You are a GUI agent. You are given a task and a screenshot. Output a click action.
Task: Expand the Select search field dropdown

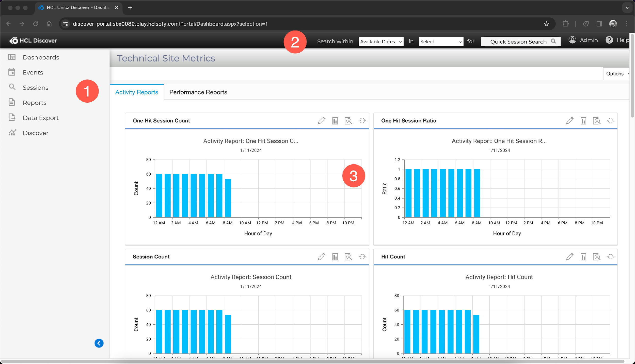tap(441, 41)
